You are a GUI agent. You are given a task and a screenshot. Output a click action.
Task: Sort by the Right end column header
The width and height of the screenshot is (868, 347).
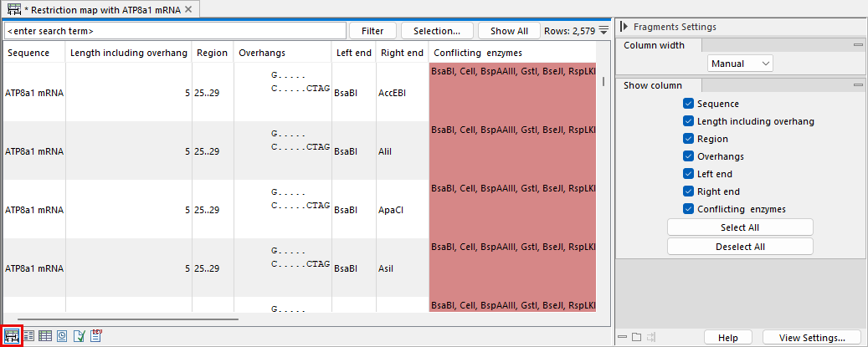pos(402,53)
